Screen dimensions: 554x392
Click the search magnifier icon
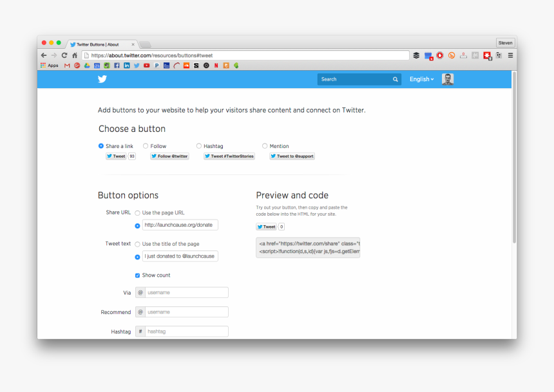pyautogui.click(x=396, y=79)
